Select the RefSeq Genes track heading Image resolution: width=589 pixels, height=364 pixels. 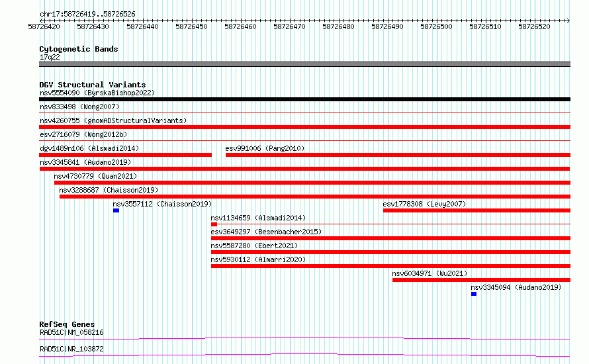tap(67, 324)
